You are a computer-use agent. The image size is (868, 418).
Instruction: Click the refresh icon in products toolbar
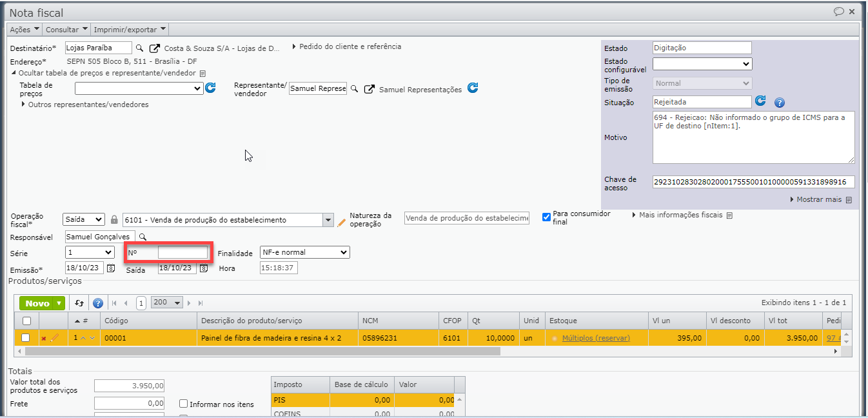point(79,303)
